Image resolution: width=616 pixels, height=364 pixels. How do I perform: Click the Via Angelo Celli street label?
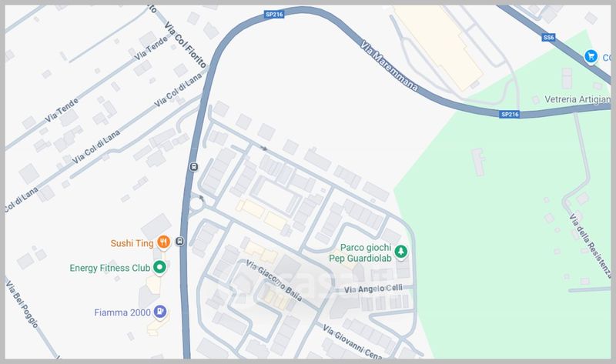(373, 289)
